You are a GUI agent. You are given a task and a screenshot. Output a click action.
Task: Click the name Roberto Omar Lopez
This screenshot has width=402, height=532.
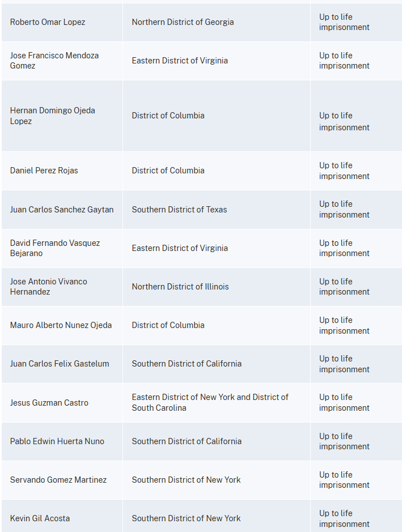48,22
